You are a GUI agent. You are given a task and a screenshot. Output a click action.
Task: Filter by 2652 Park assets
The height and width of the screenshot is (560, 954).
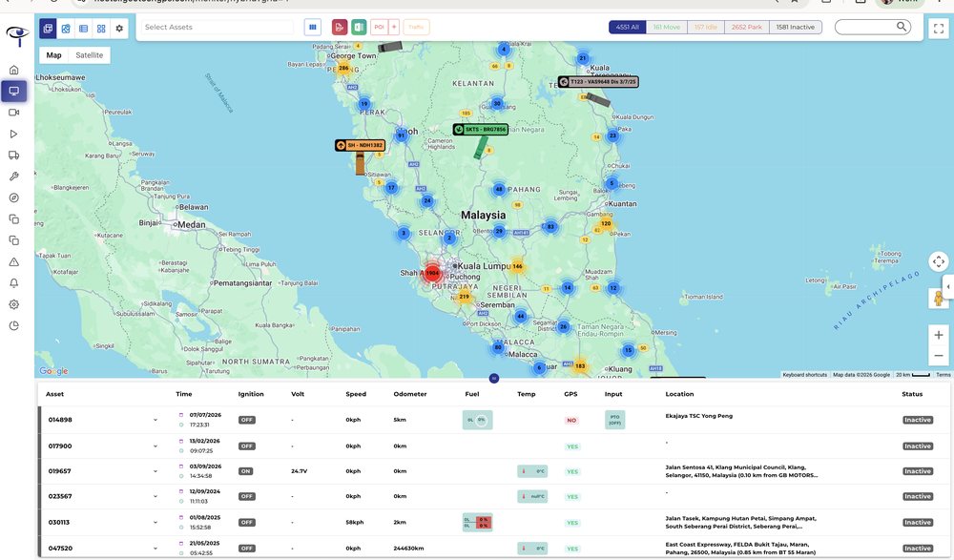point(747,27)
